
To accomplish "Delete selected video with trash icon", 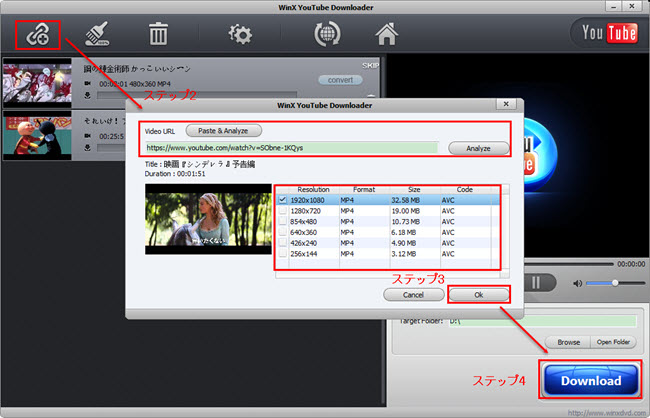I will (158, 34).
